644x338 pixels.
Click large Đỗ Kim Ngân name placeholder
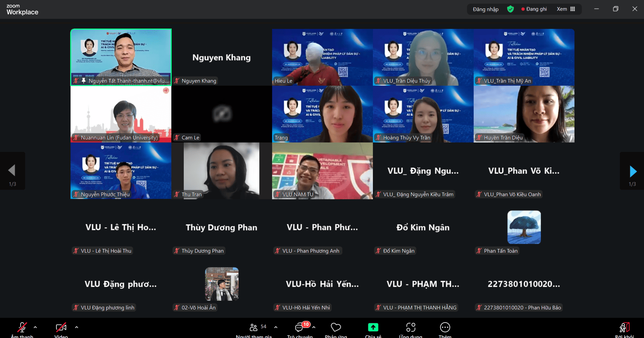pos(423,227)
